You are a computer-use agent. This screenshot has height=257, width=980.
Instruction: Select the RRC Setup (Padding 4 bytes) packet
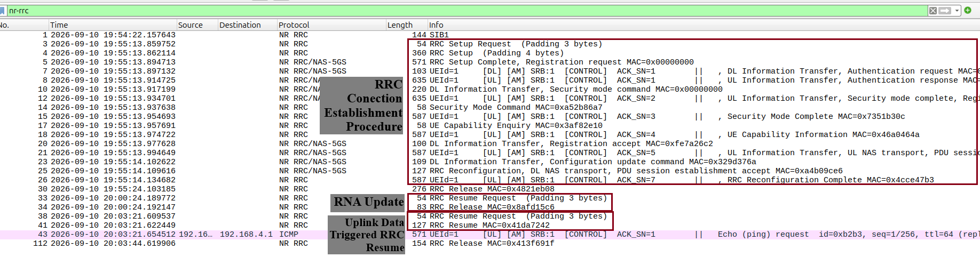point(490,53)
